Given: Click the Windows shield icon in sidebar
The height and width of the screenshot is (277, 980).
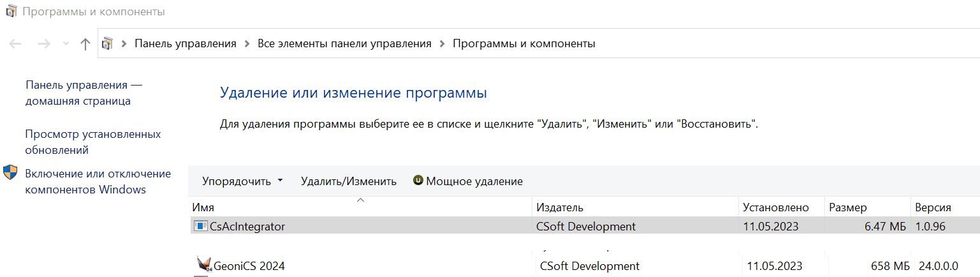Looking at the screenshot, I should (x=11, y=173).
